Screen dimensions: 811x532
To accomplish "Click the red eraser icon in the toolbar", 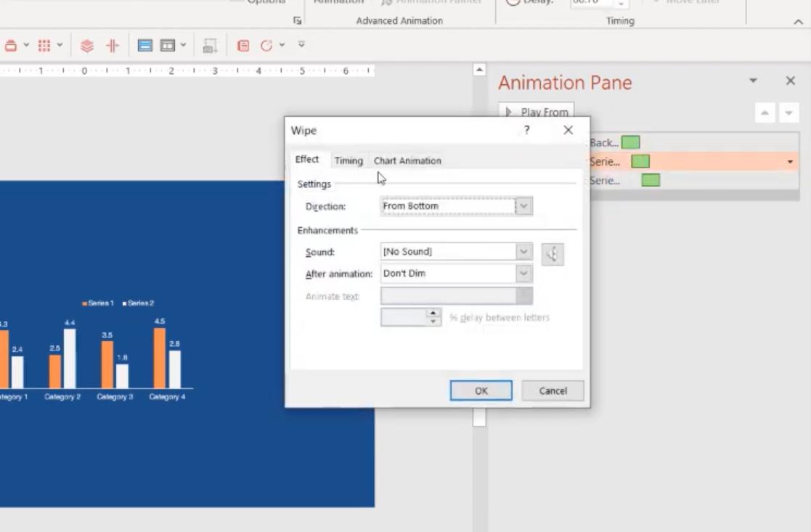I will [9, 44].
